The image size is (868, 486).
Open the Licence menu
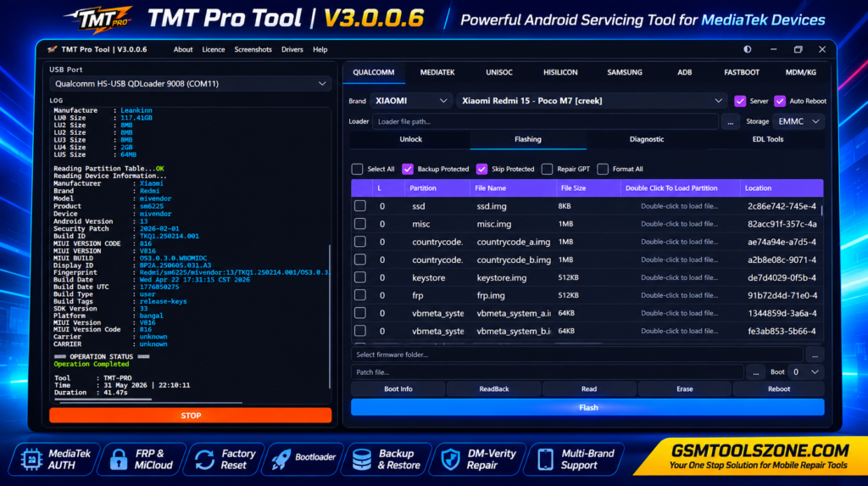point(213,49)
